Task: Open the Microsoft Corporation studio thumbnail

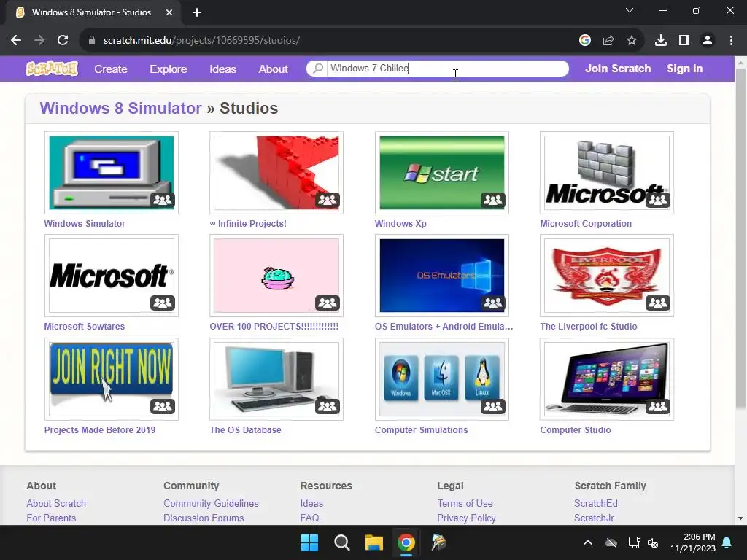Action: [x=606, y=172]
